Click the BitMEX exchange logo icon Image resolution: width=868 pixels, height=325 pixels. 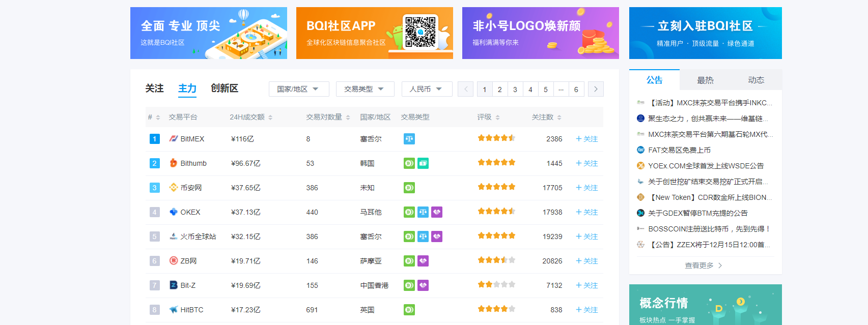click(x=174, y=139)
